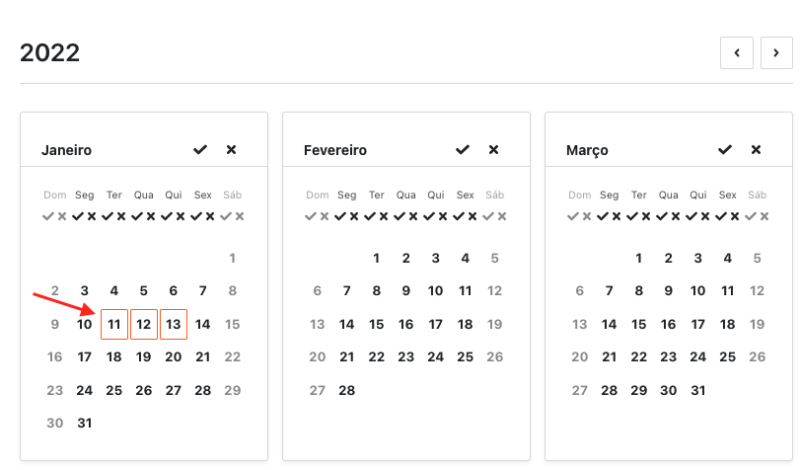Click X under Ter in Janeiro
Viewport: 800px width, 470px height.
(121, 216)
